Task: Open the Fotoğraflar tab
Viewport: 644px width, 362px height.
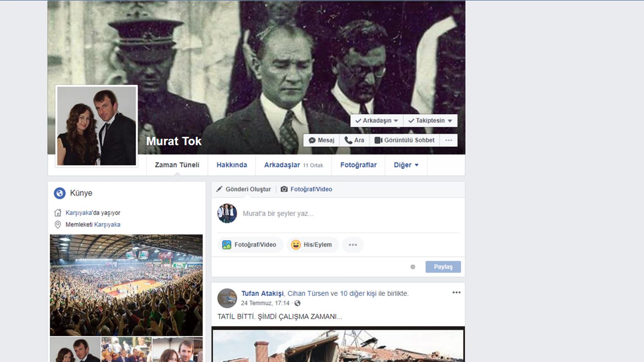Action: (x=358, y=165)
